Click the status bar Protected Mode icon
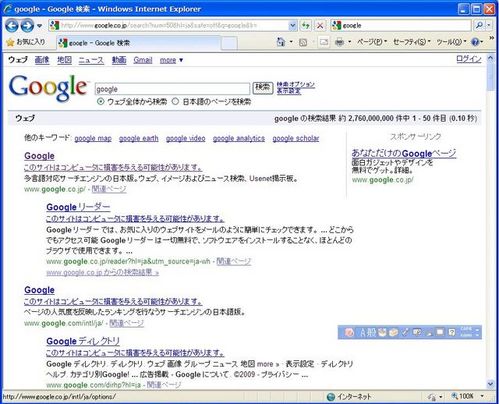This screenshot has height=404, width=499. 432,397
